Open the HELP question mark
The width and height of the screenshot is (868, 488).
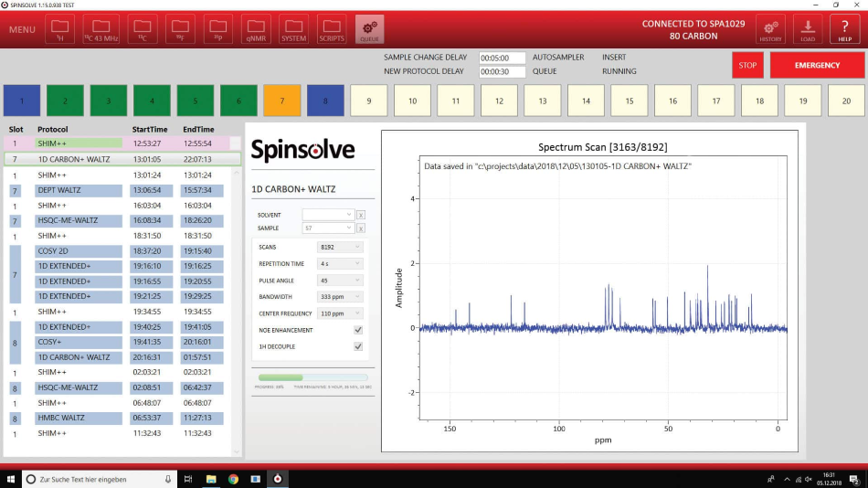tap(845, 29)
